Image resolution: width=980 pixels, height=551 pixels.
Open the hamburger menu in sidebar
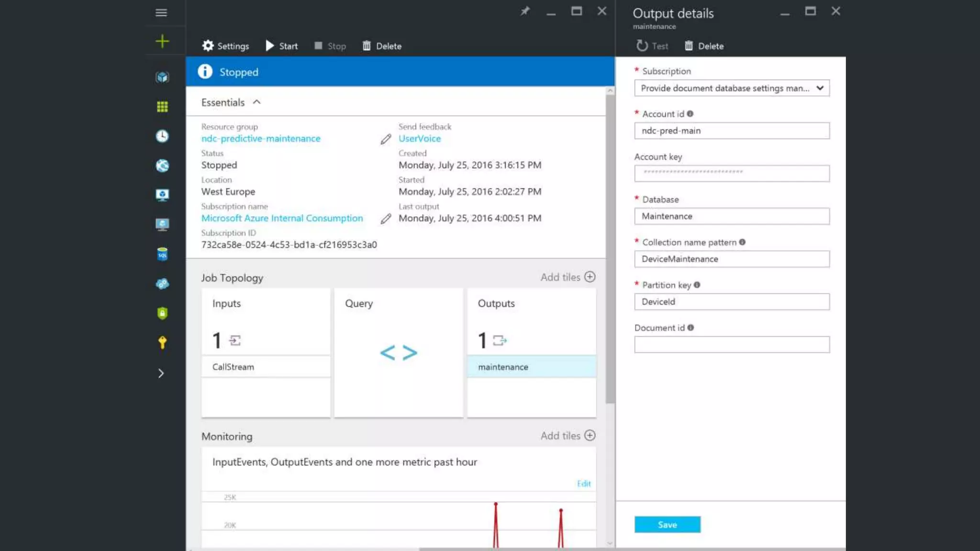(161, 13)
